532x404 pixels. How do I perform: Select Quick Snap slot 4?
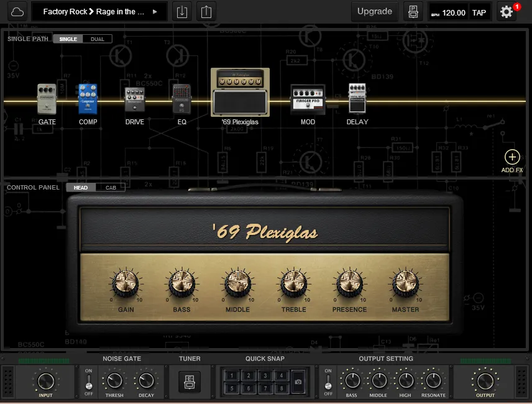(x=282, y=375)
